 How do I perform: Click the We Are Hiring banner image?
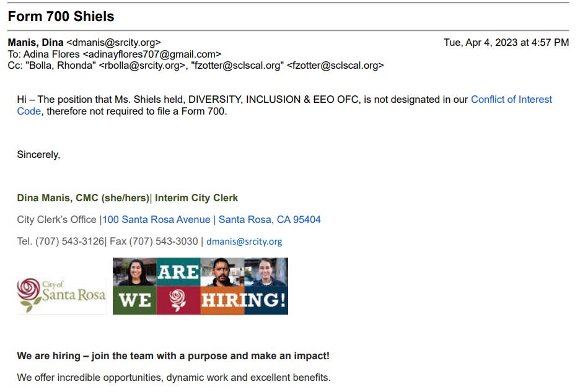pos(201,286)
